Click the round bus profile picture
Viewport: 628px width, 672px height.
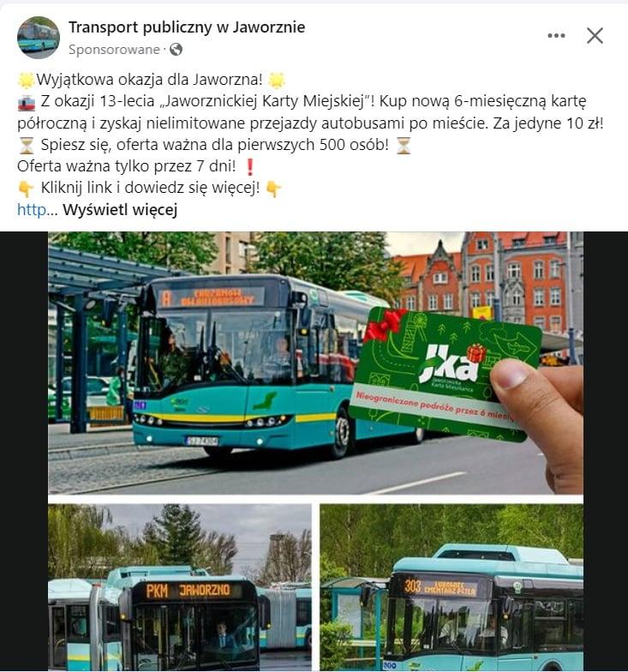point(38,38)
